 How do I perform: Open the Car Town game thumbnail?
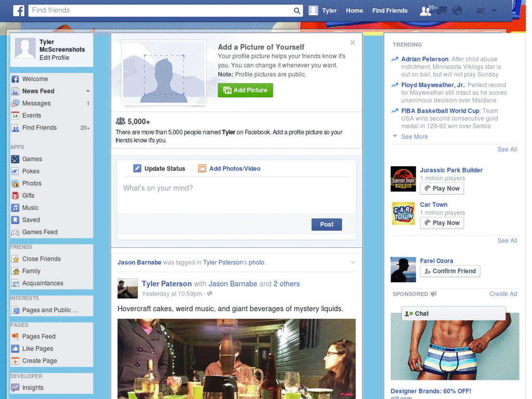point(403,214)
